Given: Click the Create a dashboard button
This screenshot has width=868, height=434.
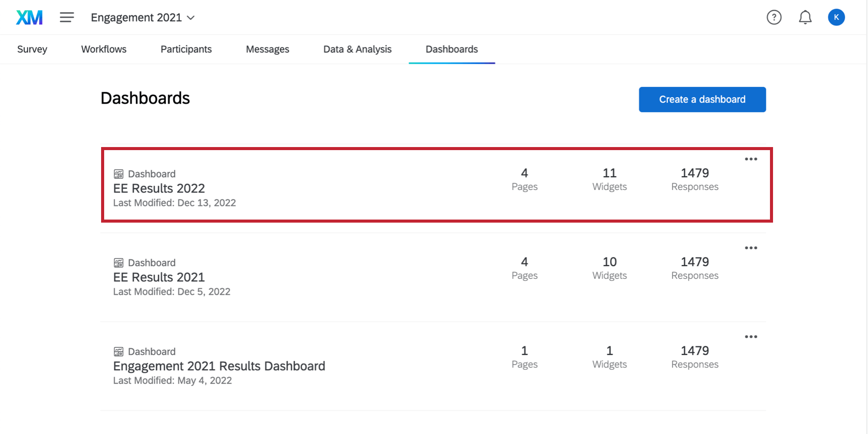Looking at the screenshot, I should (x=702, y=100).
